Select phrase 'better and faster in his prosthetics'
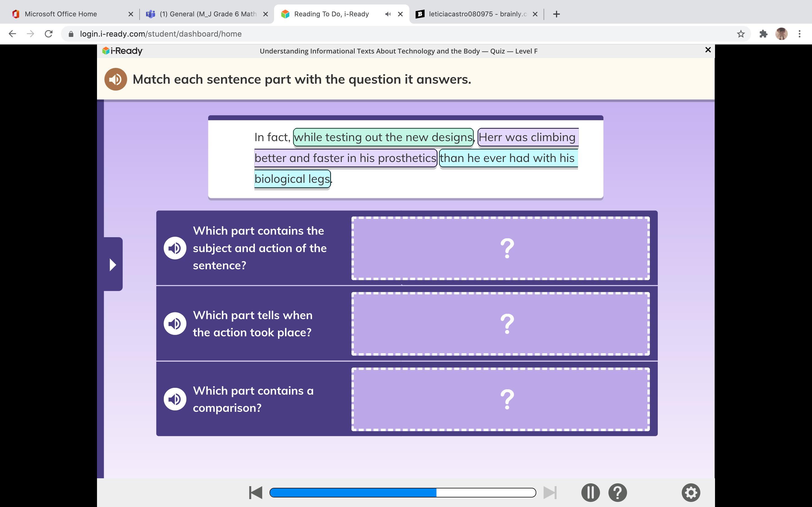The image size is (812, 507). coord(345,158)
